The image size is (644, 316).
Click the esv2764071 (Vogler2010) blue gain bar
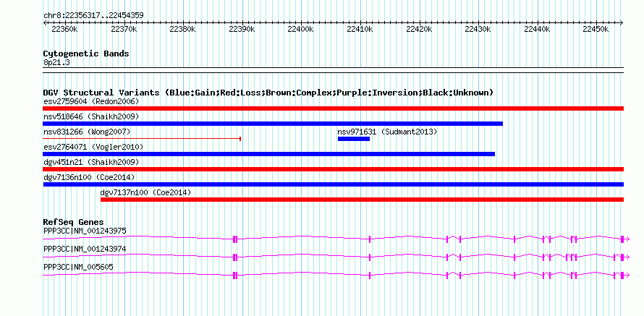click(269, 154)
